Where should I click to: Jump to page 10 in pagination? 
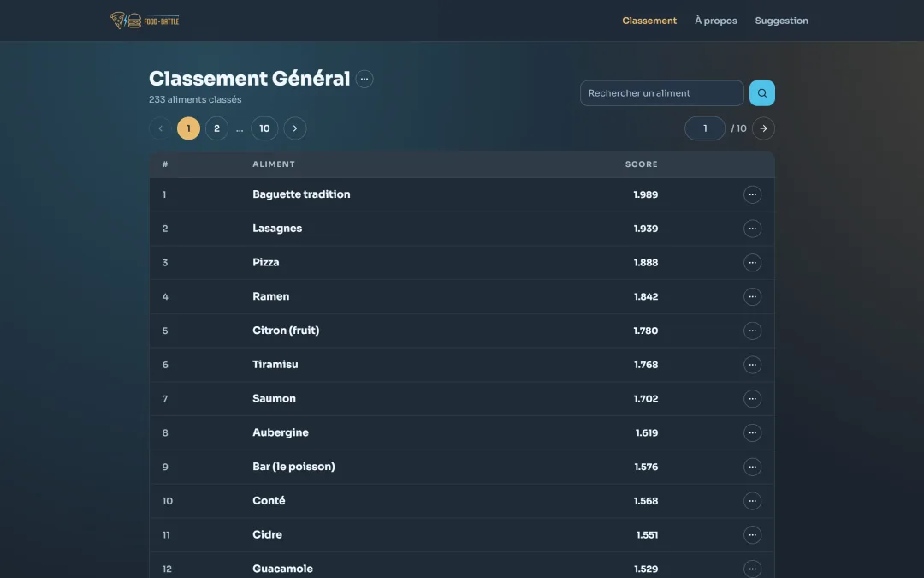point(264,128)
